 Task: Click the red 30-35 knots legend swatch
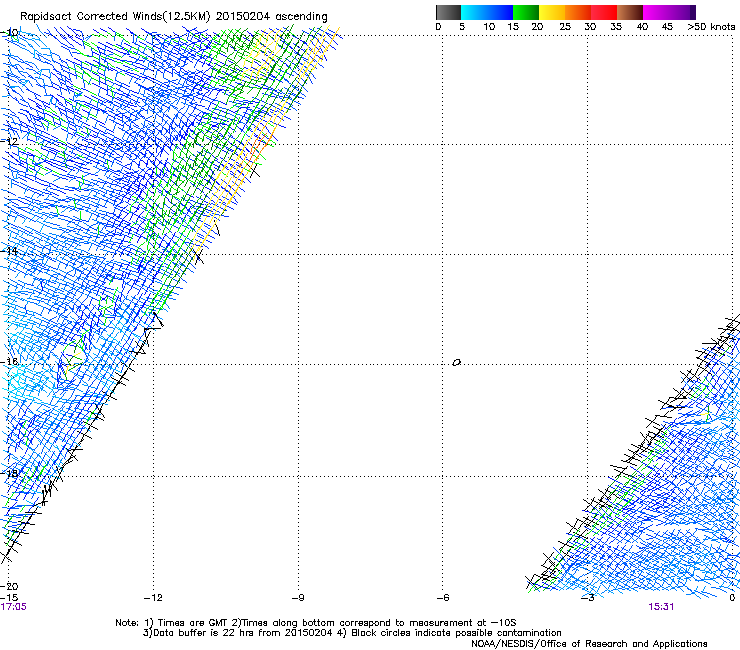coord(604,12)
